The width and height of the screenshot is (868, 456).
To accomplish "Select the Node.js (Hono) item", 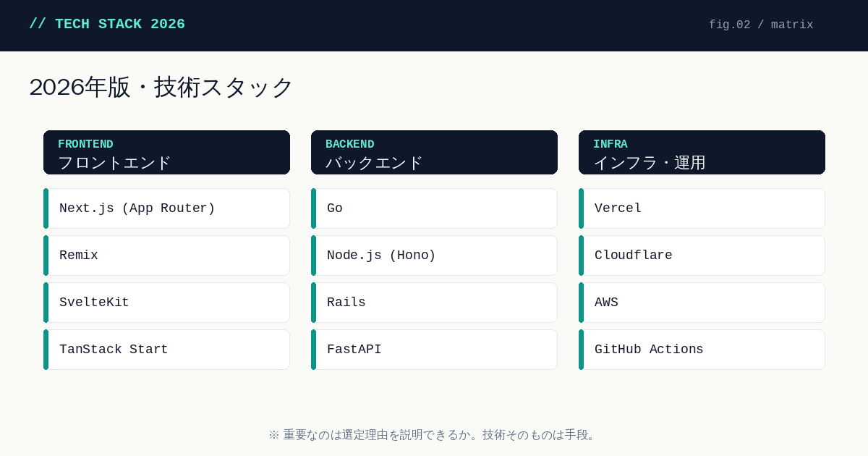I will pos(434,256).
